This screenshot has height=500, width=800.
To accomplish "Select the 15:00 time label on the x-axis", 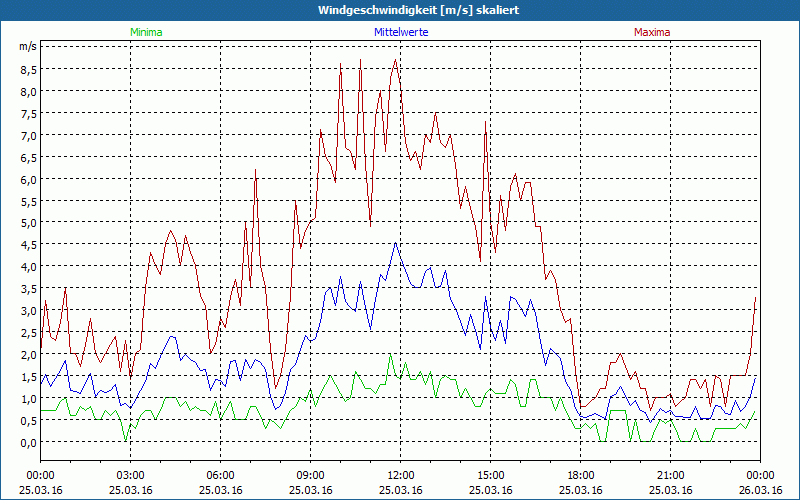I will tap(491, 475).
